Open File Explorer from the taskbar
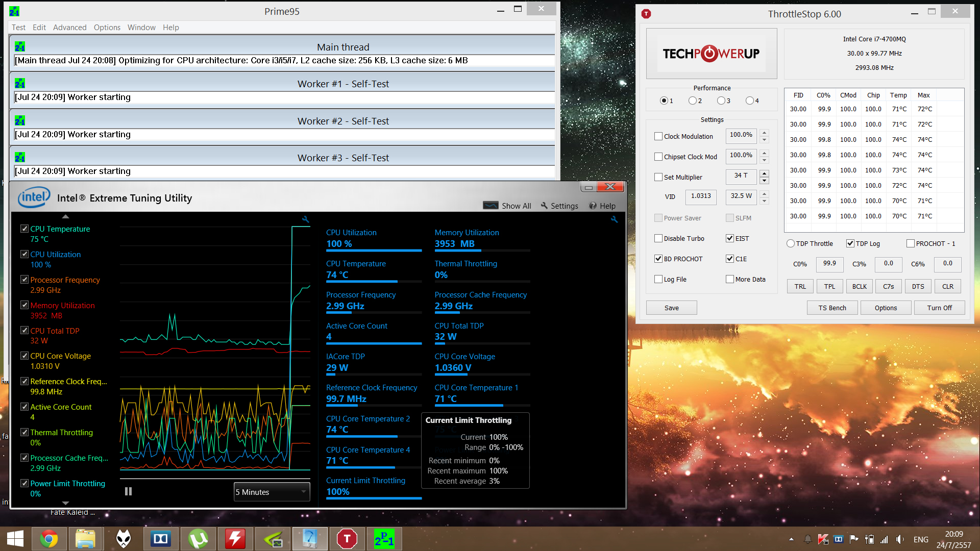 86,539
